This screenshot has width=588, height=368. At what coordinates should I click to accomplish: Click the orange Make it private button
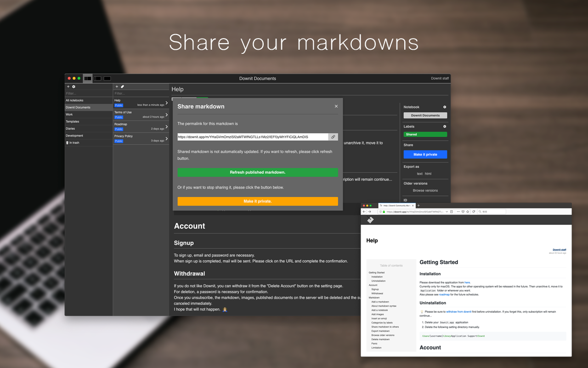click(x=258, y=201)
